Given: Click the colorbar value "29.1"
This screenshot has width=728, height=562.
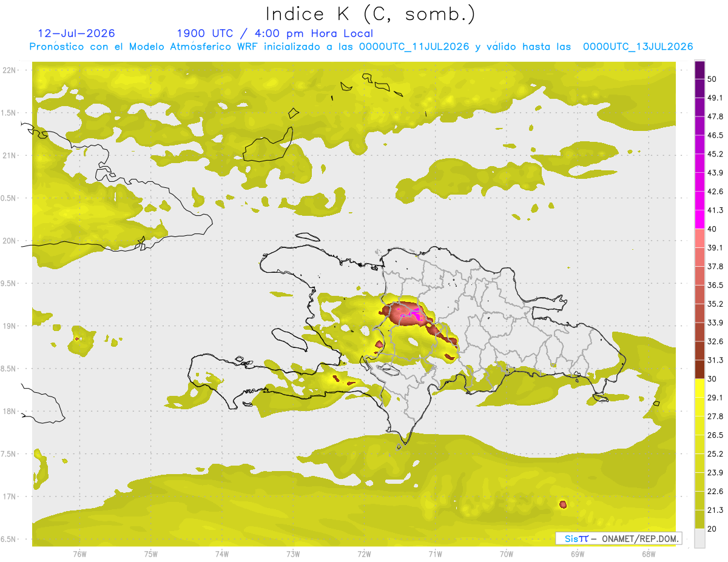Looking at the screenshot, I should click(x=715, y=398).
